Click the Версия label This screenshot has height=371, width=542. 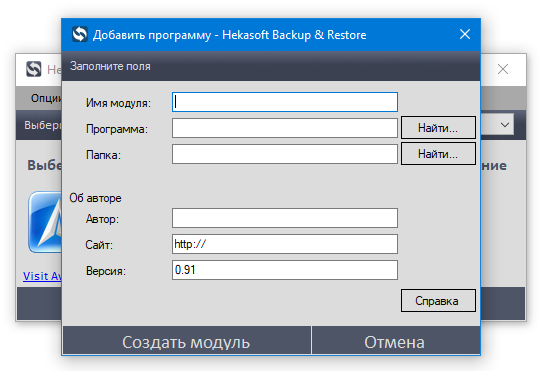[106, 271]
